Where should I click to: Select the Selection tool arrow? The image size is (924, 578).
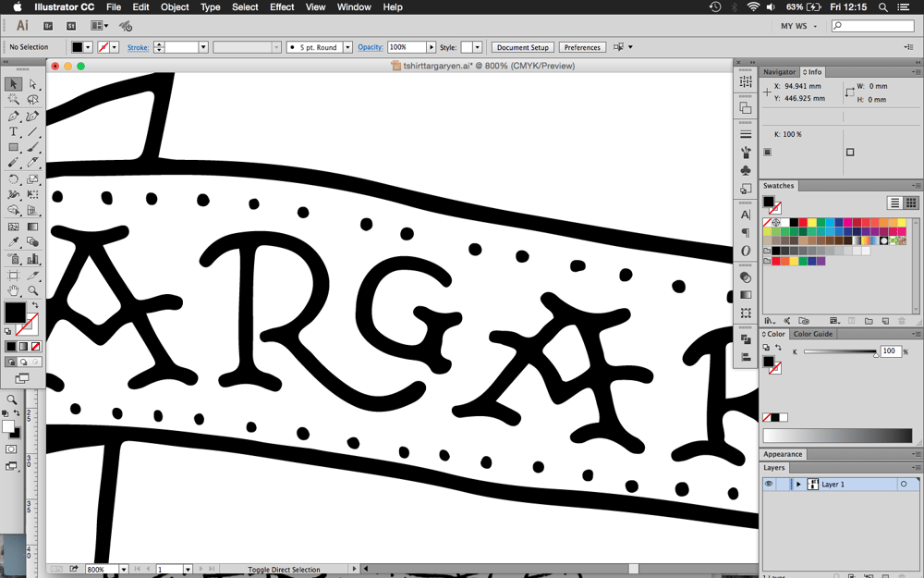(x=14, y=84)
